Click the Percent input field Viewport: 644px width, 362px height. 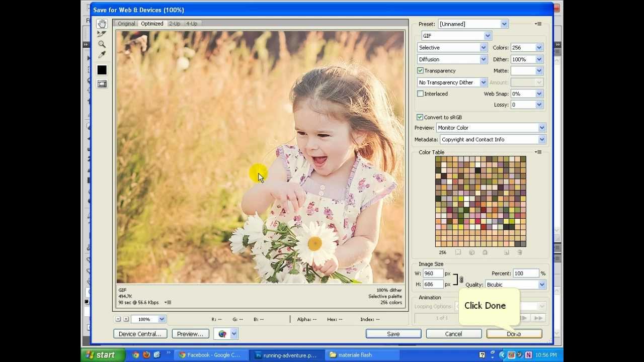click(526, 274)
